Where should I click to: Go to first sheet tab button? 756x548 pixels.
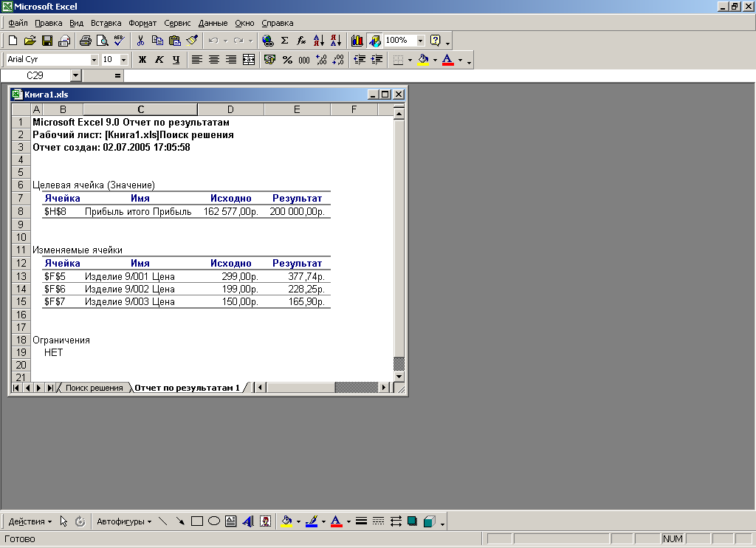(16, 388)
